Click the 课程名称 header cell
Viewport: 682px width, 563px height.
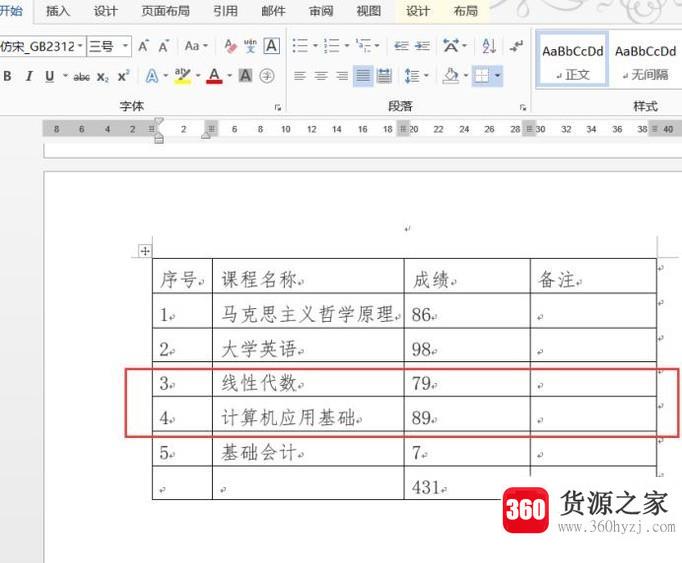[x=308, y=276]
